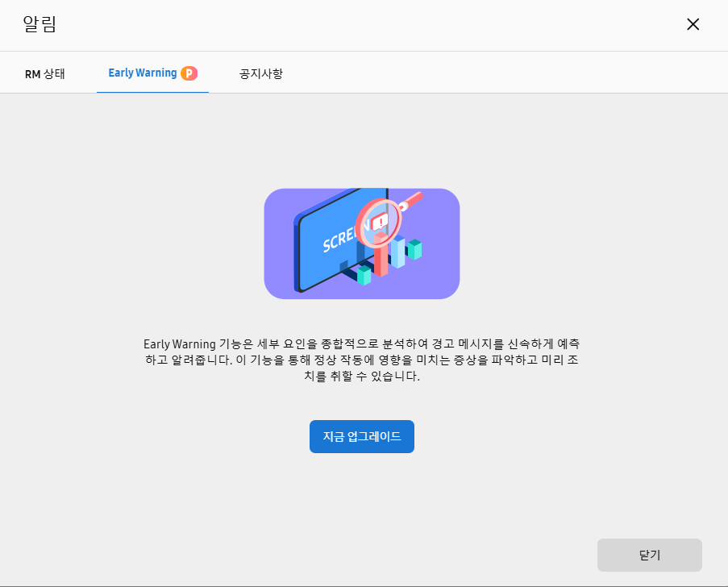Image resolution: width=728 pixels, height=587 pixels.
Task: Open the 공지사항 tab
Action: (261, 74)
